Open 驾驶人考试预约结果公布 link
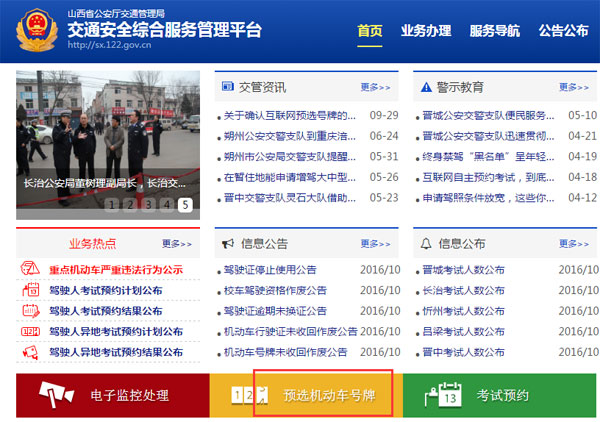 (106, 311)
